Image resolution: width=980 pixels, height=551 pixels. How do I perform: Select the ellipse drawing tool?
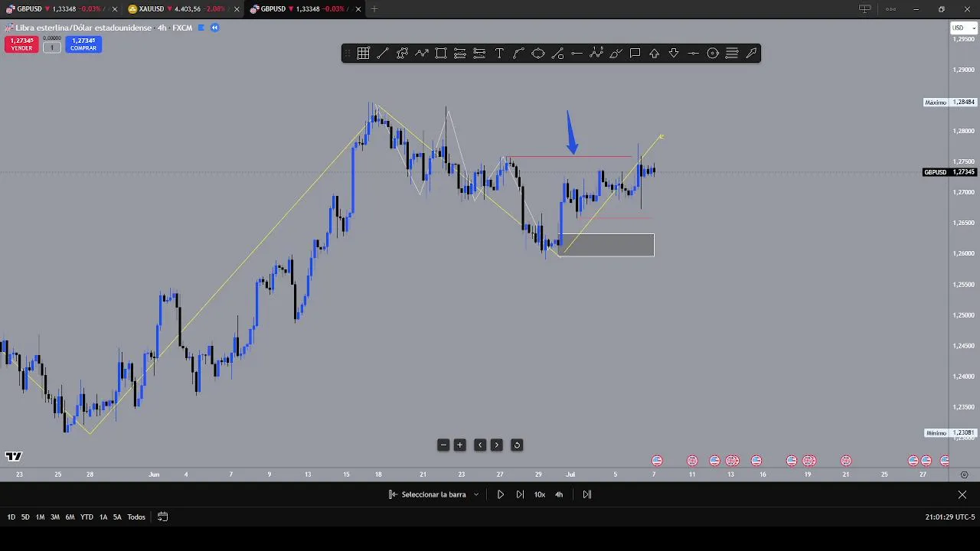[x=538, y=54]
